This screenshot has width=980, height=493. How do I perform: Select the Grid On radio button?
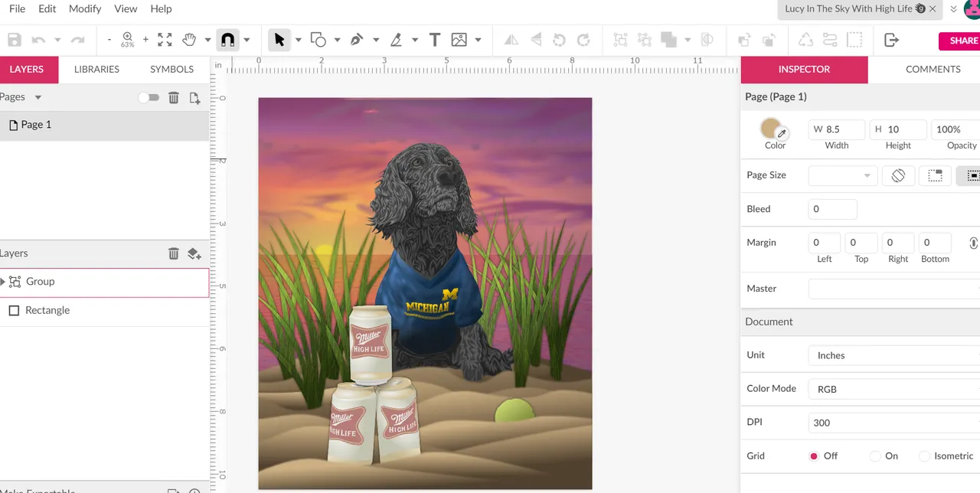[x=875, y=456]
